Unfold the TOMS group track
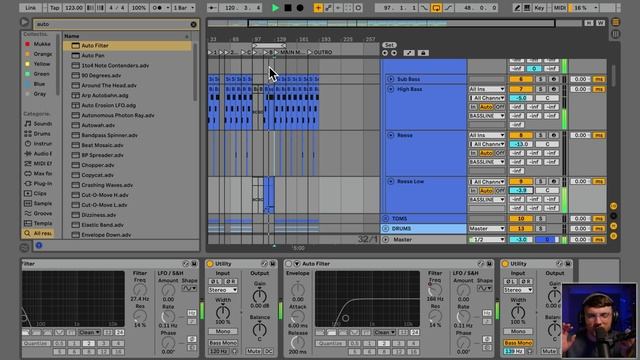 coord(386,219)
